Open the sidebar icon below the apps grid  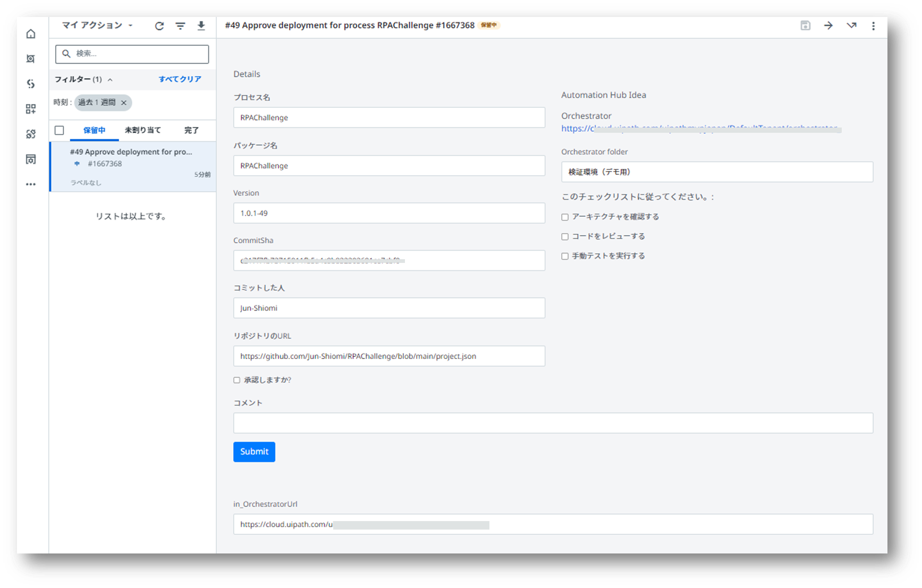pos(31,134)
